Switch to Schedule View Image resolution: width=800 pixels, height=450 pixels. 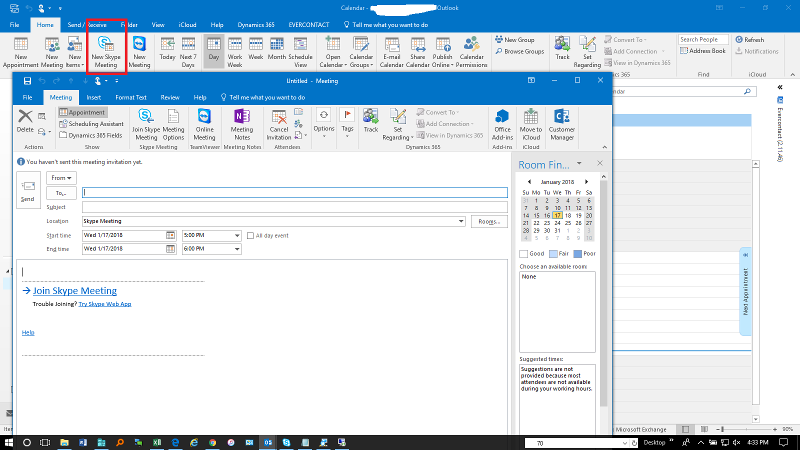(301, 52)
